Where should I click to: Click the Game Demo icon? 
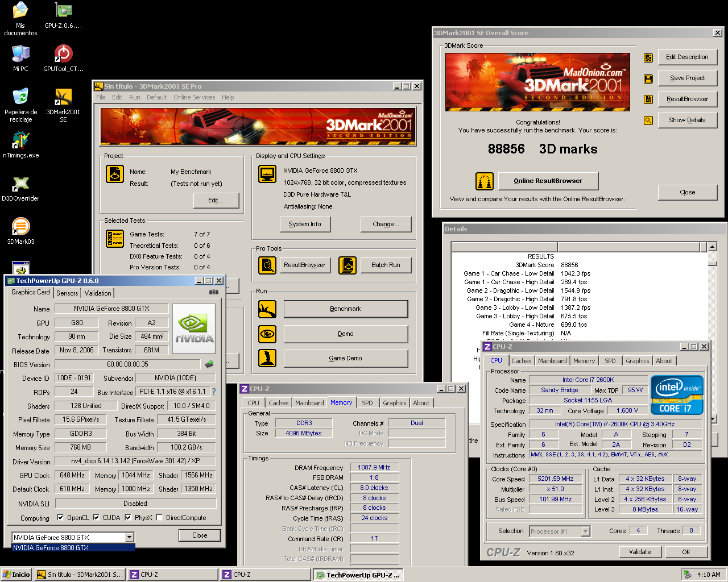(x=267, y=358)
